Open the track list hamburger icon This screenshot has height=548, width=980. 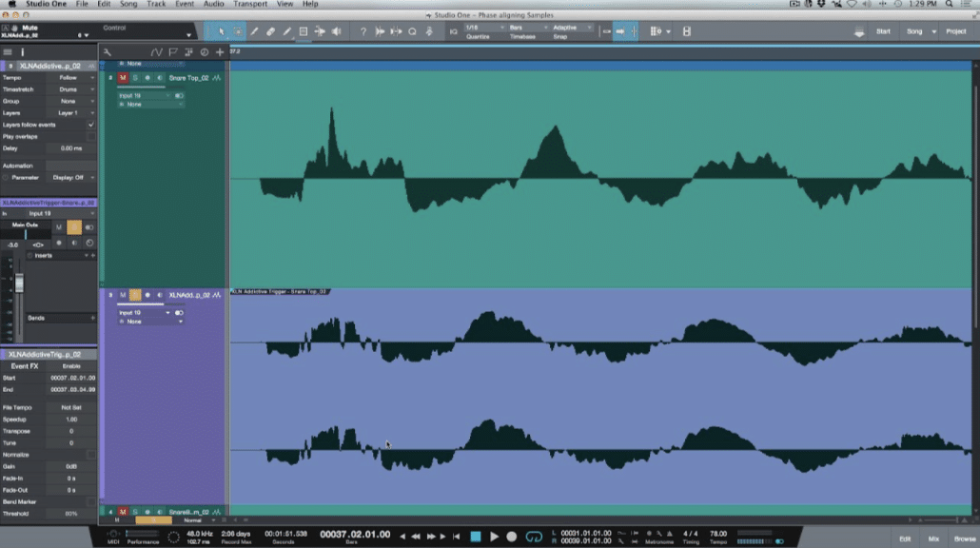coord(8,52)
